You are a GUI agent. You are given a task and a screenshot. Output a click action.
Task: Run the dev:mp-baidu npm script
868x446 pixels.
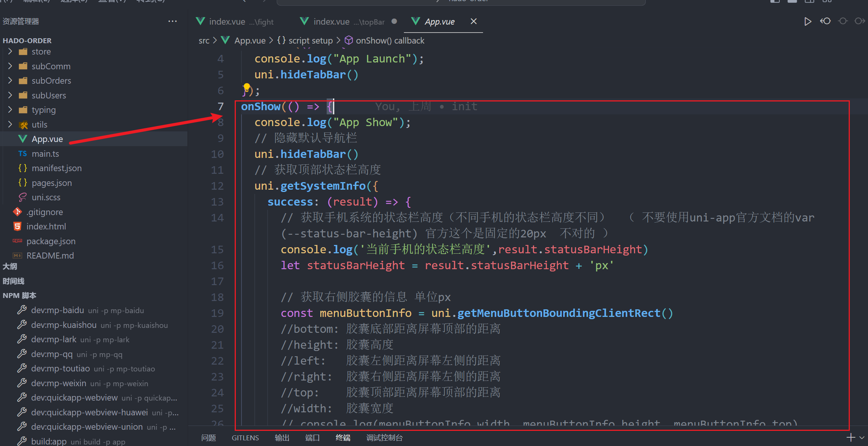pos(57,310)
